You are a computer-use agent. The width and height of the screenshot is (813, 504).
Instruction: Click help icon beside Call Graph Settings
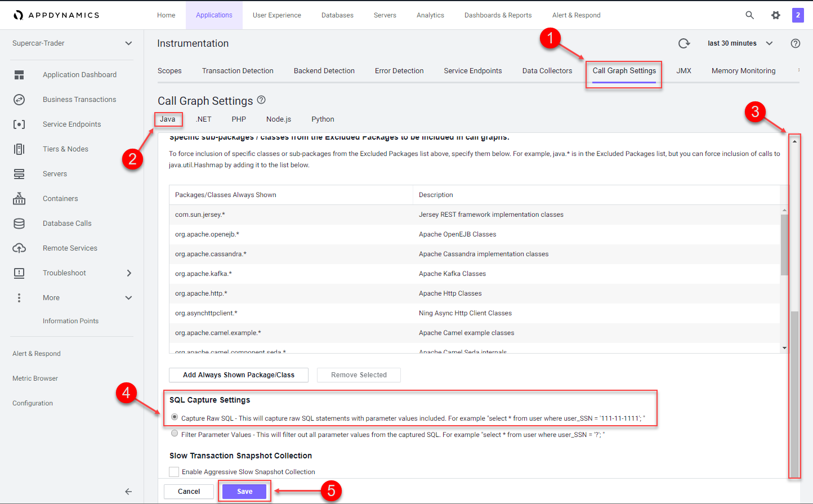click(261, 100)
